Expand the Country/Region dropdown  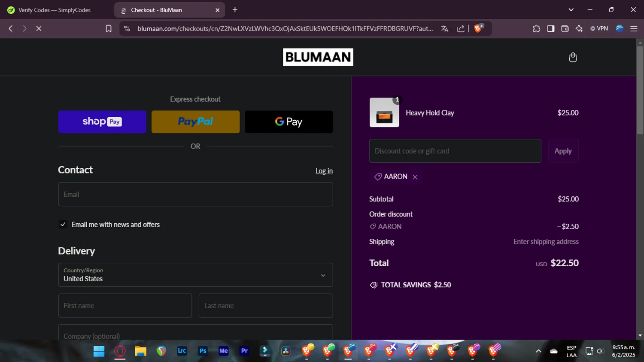(195, 275)
